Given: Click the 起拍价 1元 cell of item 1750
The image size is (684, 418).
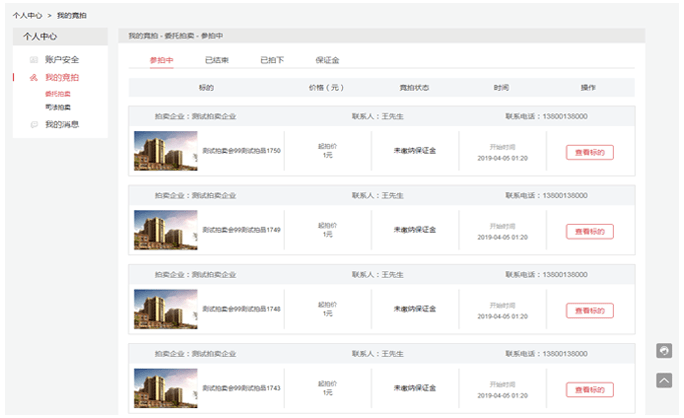Looking at the screenshot, I should (x=328, y=151).
